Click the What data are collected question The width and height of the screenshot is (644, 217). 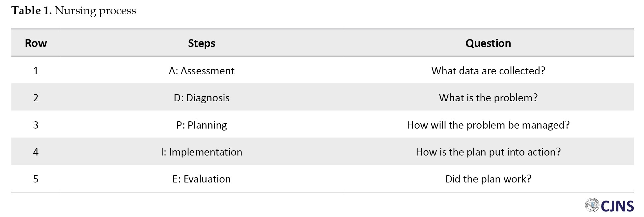click(488, 71)
